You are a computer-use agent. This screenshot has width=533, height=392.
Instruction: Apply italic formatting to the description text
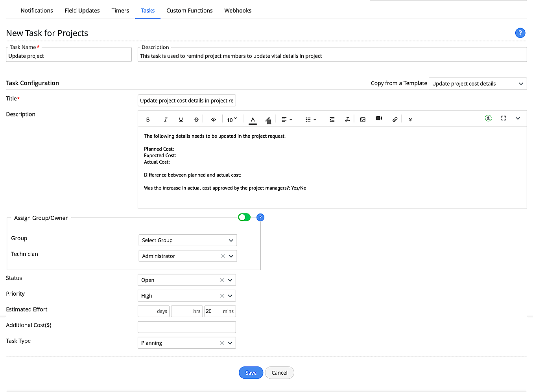click(166, 119)
